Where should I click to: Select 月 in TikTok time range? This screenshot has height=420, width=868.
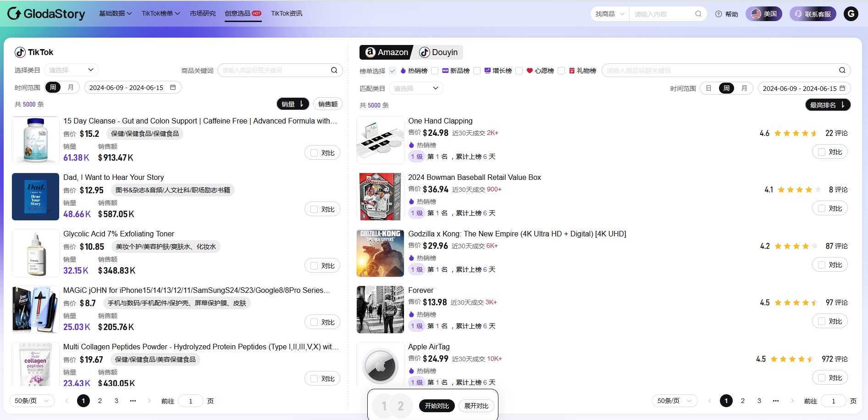click(71, 87)
